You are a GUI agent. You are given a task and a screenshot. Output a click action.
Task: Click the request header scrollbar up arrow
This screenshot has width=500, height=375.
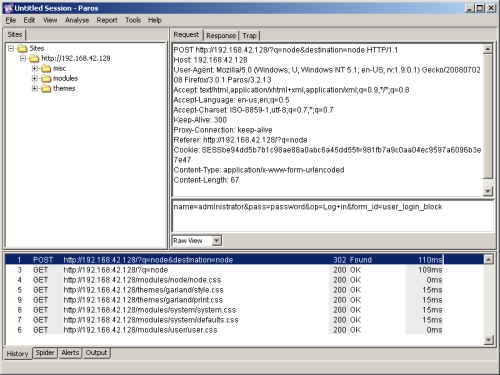point(488,49)
